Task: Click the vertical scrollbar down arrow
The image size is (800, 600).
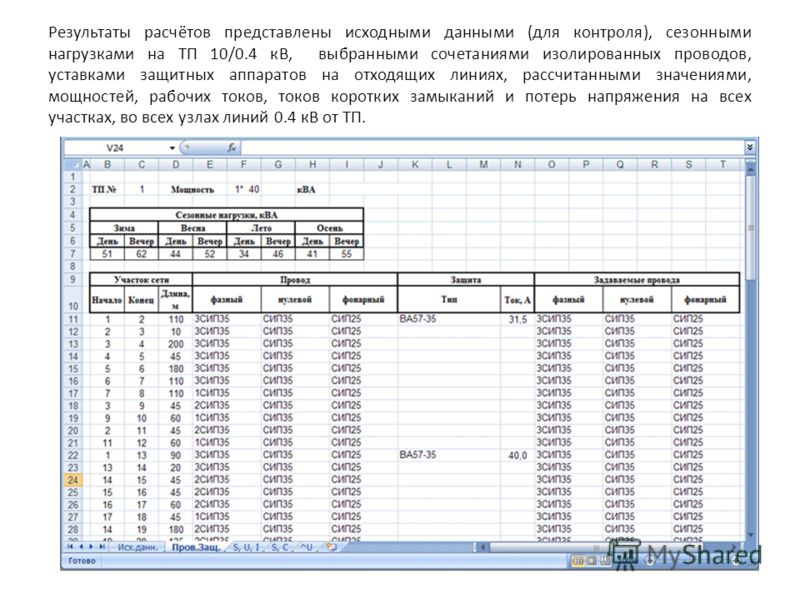Action: click(750, 535)
